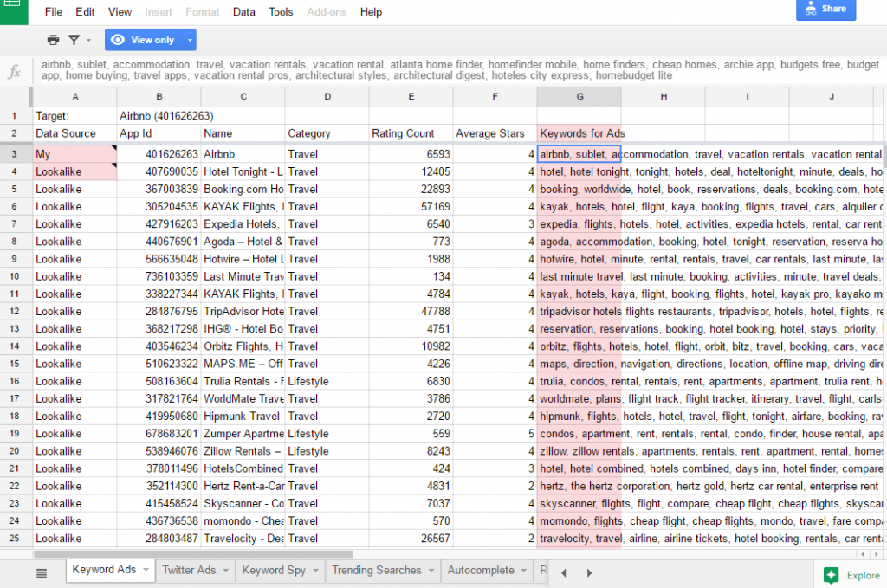Screen dimensions: 887x588
Task: Open Autocomplete tab dropdown arrow
Action: 524,571
